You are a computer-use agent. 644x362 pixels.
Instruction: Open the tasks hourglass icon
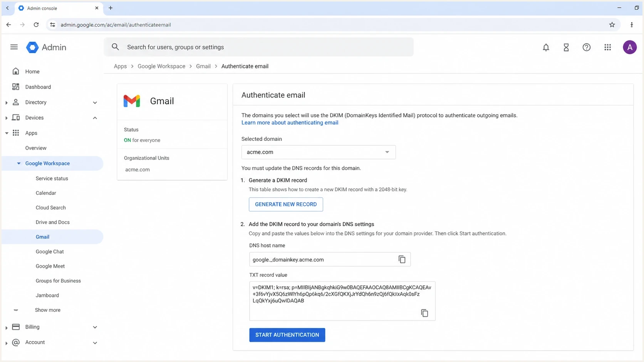[x=566, y=47]
